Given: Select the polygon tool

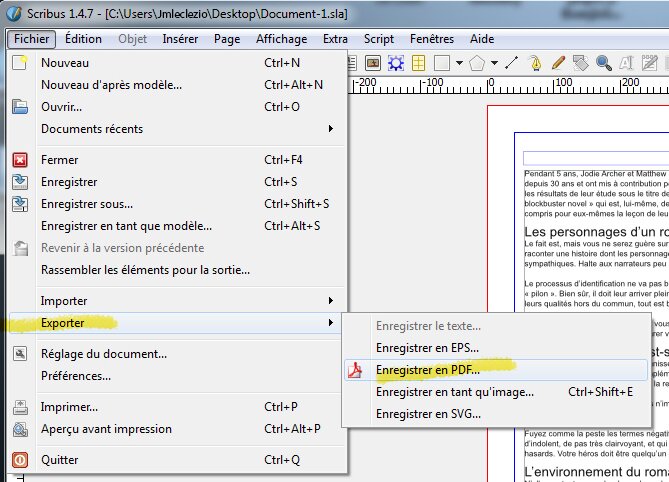Looking at the screenshot, I should [477, 64].
